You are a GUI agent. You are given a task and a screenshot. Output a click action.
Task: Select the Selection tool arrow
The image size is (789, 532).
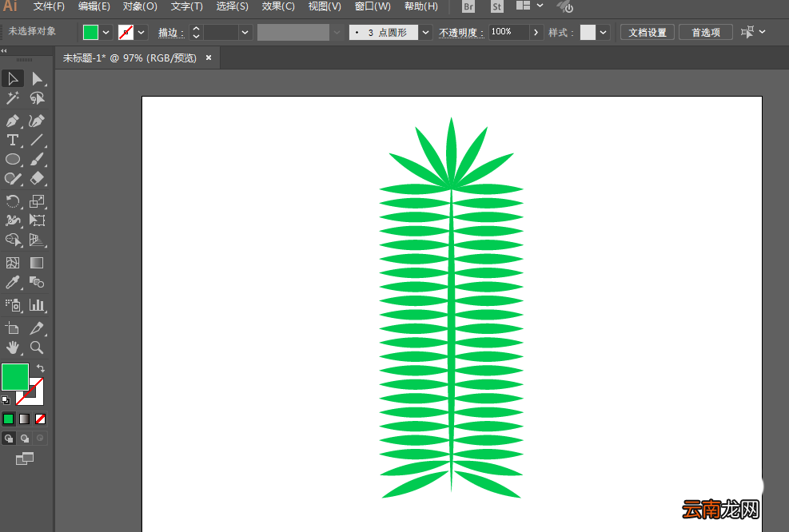13,79
